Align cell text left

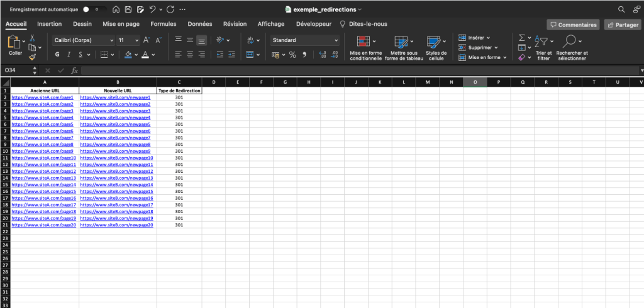[x=178, y=54]
